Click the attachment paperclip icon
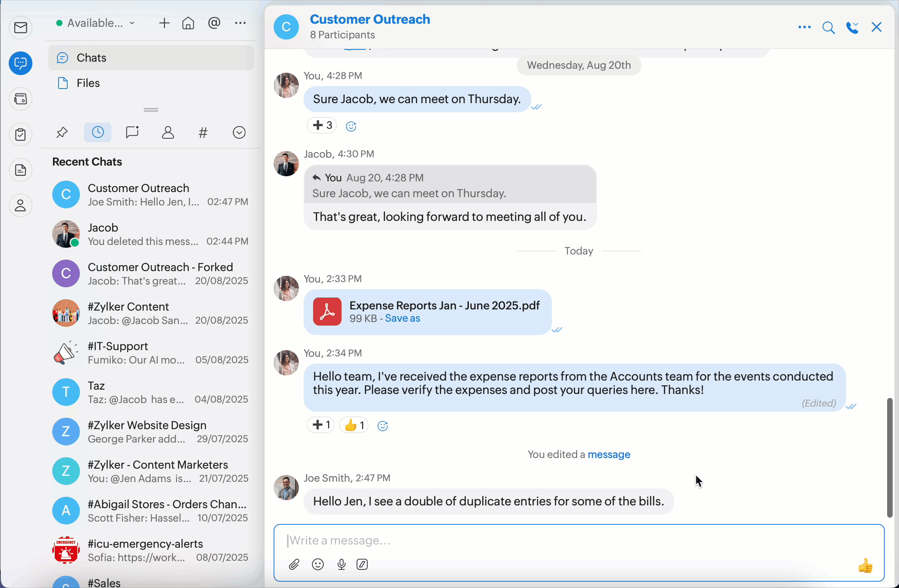The image size is (899, 588). (294, 564)
